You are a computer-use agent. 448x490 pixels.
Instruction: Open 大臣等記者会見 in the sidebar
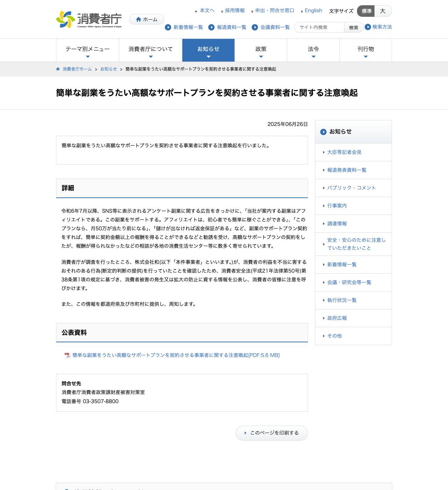point(353,152)
